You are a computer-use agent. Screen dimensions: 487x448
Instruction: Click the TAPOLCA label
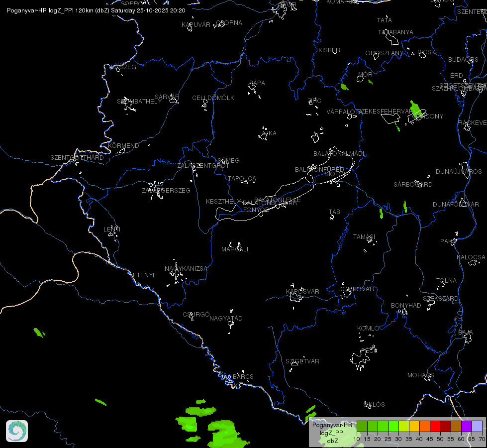point(242,179)
